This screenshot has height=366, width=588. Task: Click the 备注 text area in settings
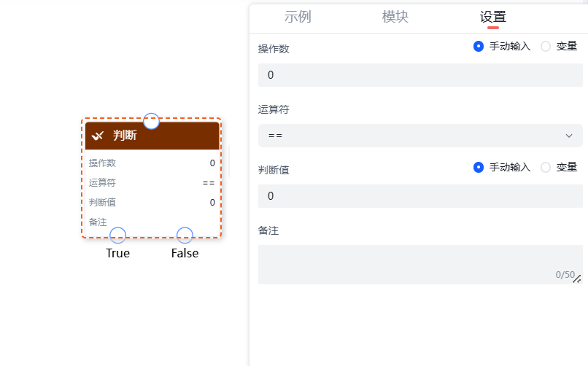416,264
